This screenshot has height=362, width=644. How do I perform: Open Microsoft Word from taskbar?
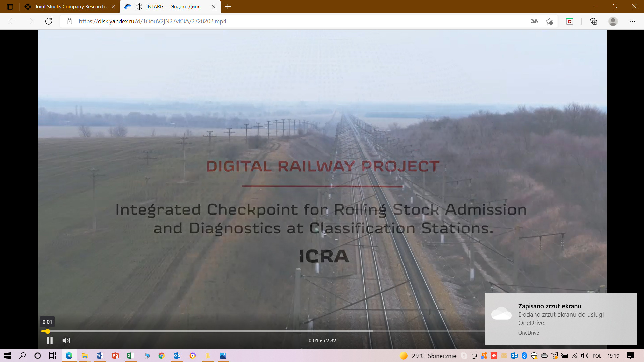coord(100,356)
